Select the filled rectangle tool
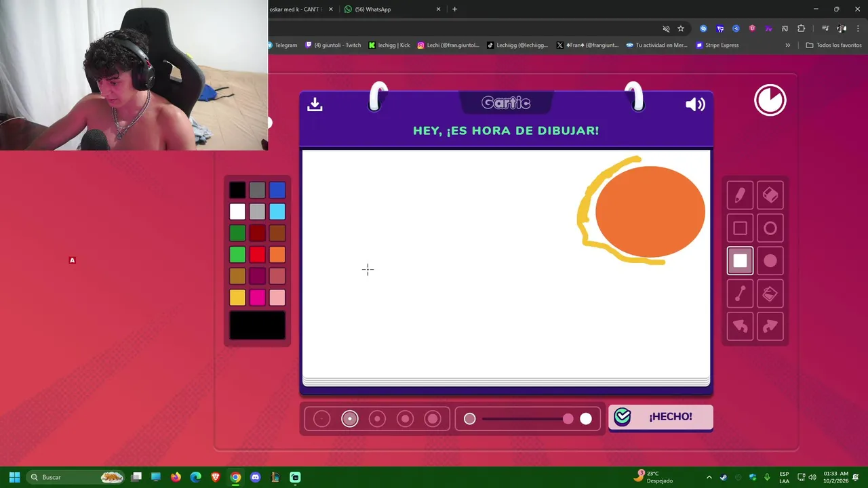This screenshot has width=868, height=488. [740, 261]
